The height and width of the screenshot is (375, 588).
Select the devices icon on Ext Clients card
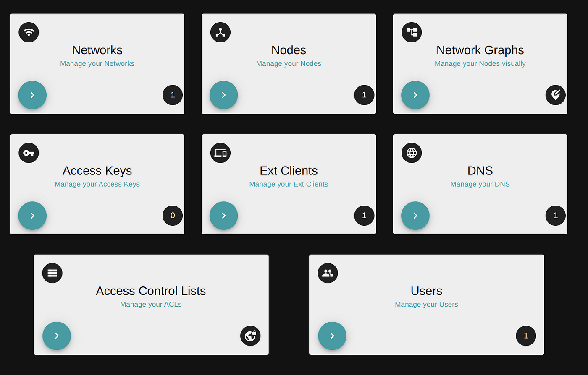[220, 153]
